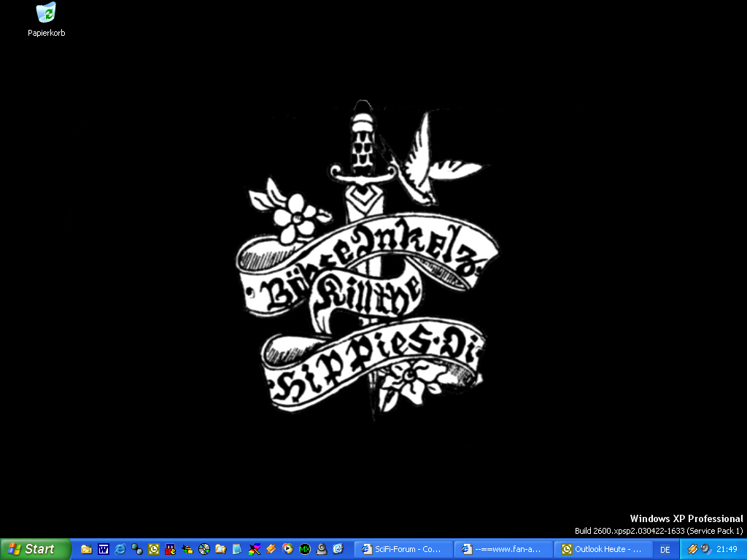
Task: Switch to the SciFi-Forum browser window
Action: (402, 549)
